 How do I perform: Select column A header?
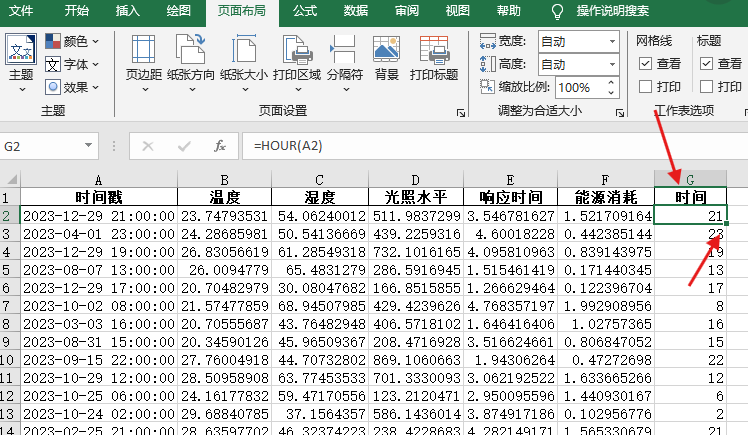[98, 180]
